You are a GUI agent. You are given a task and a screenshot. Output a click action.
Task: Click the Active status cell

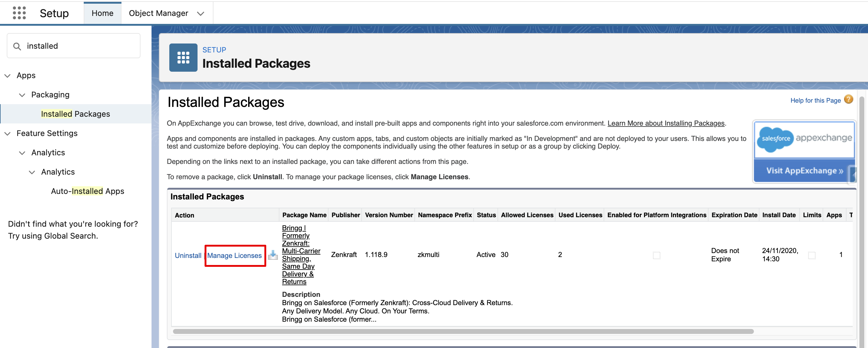(486, 255)
